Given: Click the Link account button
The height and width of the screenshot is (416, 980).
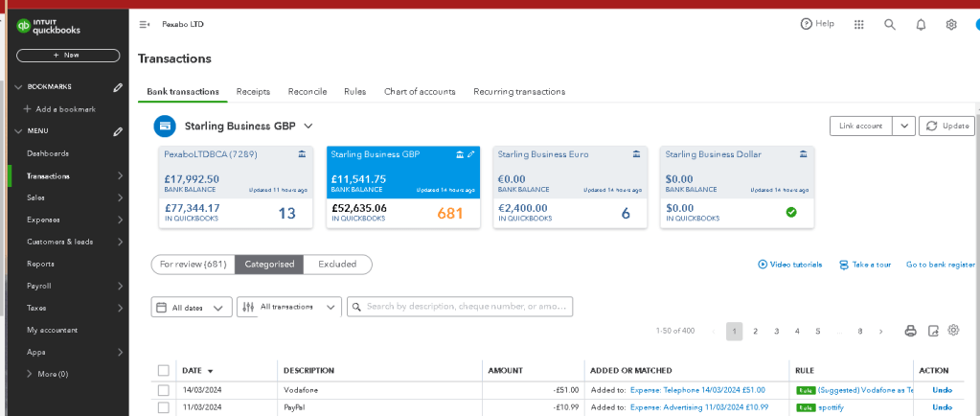Looking at the screenshot, I should [x=860, y=126].
